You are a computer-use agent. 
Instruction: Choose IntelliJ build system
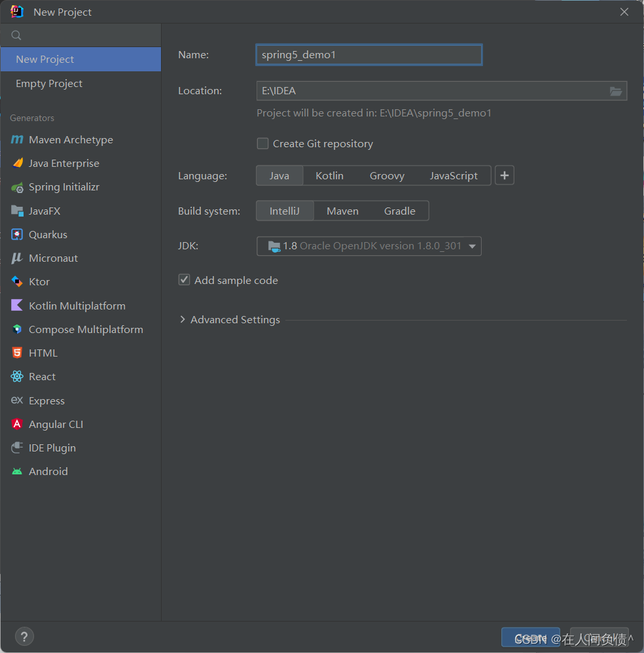(x=285, y=211)
